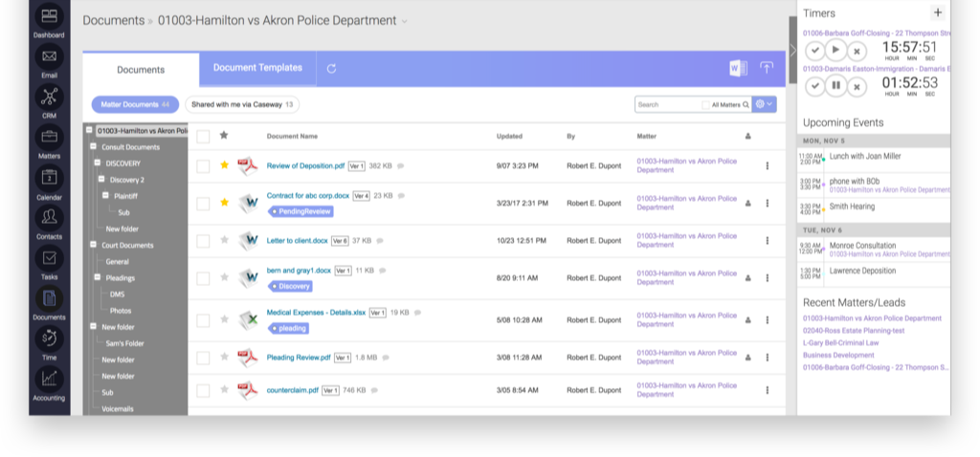The image size is (980, 457).
Task: Open the Tasks sidebar icon
Action: (x=49, y=258)
